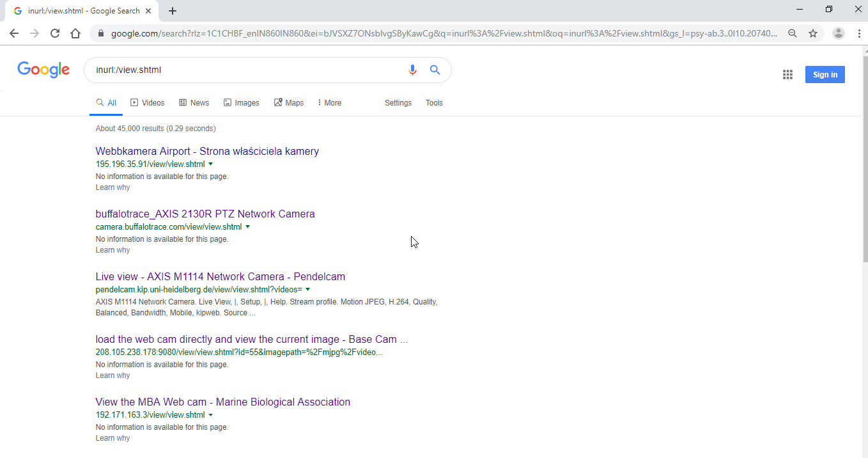Image resolution: width=868 pixels, height=458 pixels.
Task: Close the Google Search tab
Action: click(148, 11)
